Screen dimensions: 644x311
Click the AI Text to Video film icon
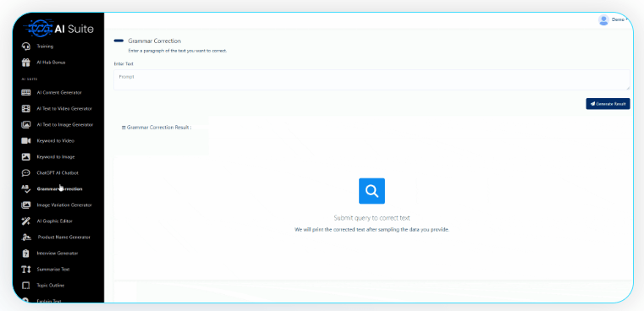tap(26, 109)
